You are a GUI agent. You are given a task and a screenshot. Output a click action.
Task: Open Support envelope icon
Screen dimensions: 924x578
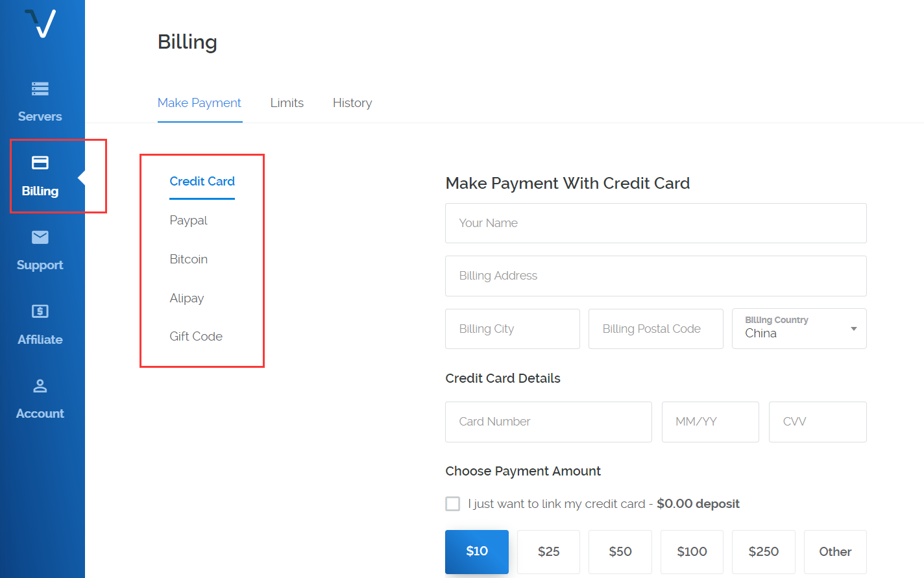[40, 237]
